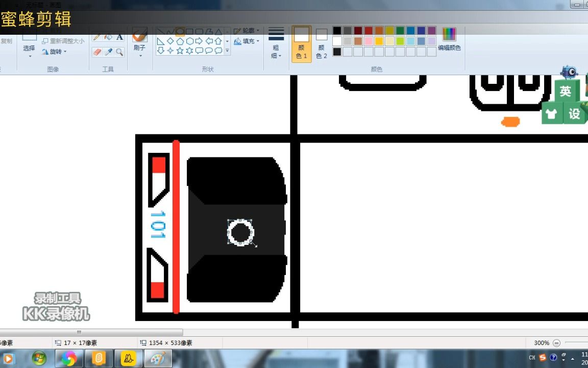Viewport: 588px width, 368px height.
Task: Choose the black color swatch in top row
Action: click(x=337, y=31)
